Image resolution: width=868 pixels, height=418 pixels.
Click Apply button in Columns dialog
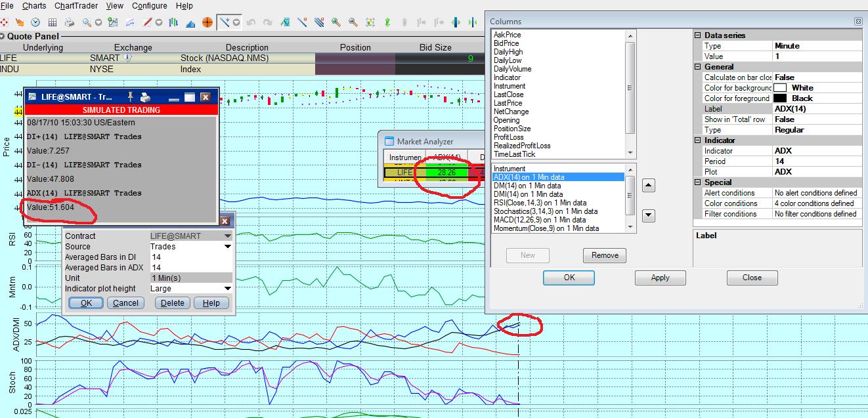coord(660,278)
